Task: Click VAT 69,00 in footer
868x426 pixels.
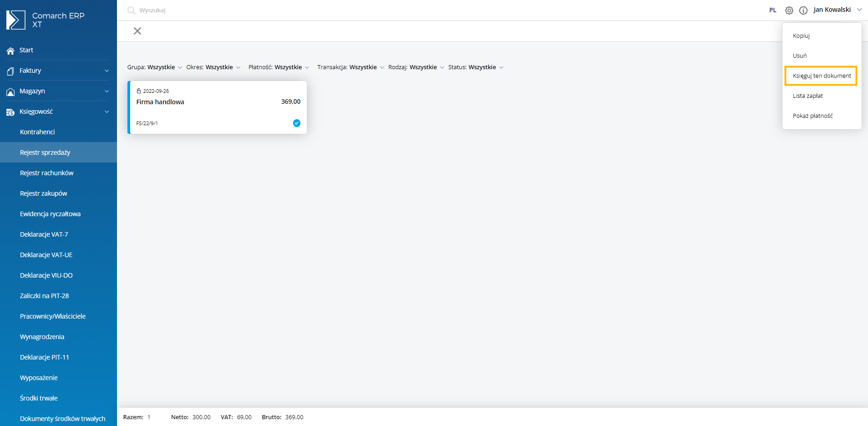Action: tap(236, 417)
